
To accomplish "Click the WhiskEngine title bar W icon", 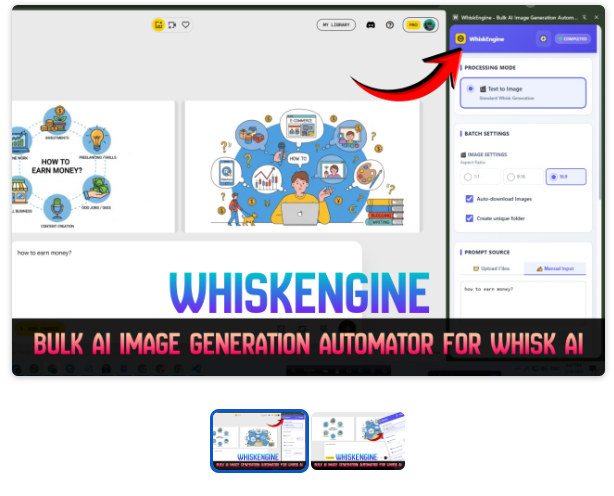I will coord(455,17).
